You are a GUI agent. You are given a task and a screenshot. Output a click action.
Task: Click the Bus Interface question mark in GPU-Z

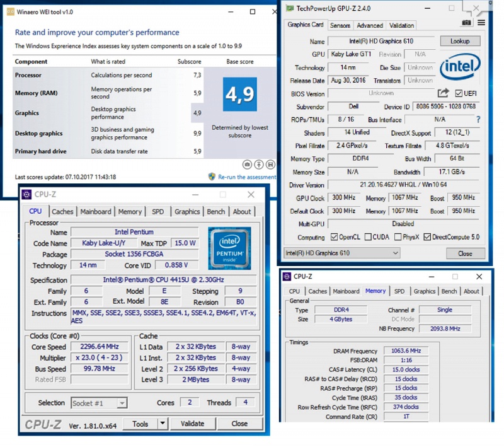pyautogui.click(x=478, y=120)
